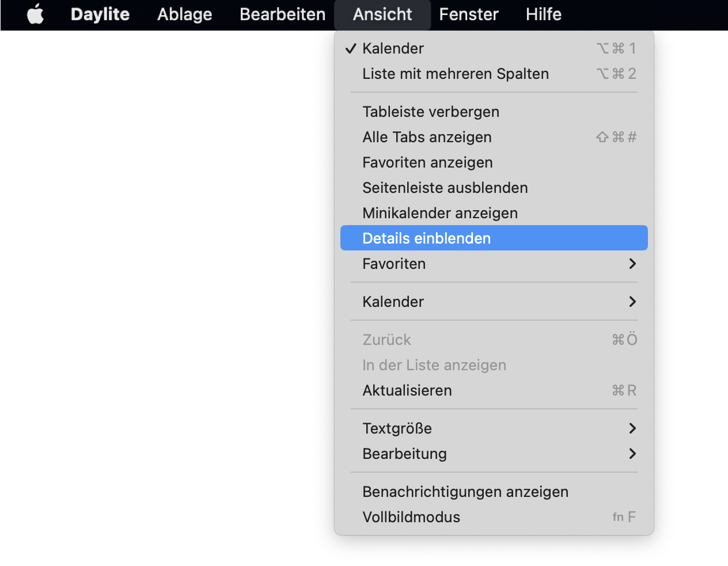Open the Fenster menu
Viewport: 728px width, 566px height.
click(469, 14)
